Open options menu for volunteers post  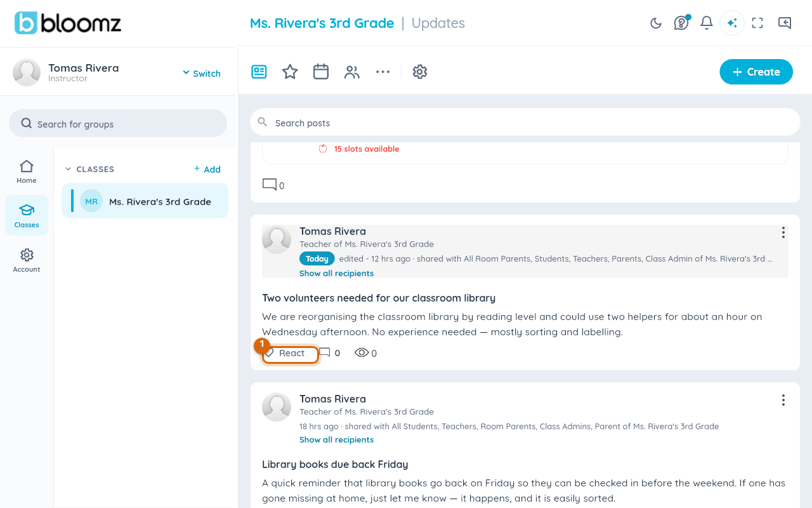[783, 232]
